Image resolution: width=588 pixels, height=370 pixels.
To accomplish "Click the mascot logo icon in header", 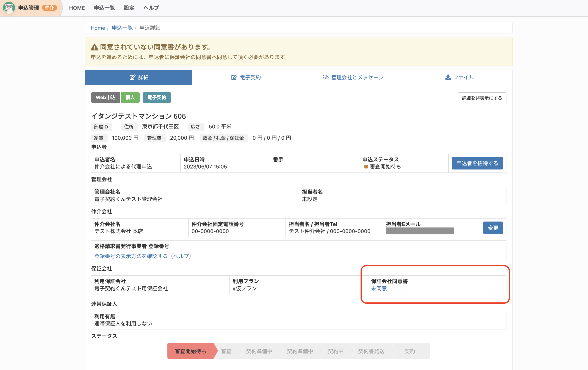I will [9, 8].
